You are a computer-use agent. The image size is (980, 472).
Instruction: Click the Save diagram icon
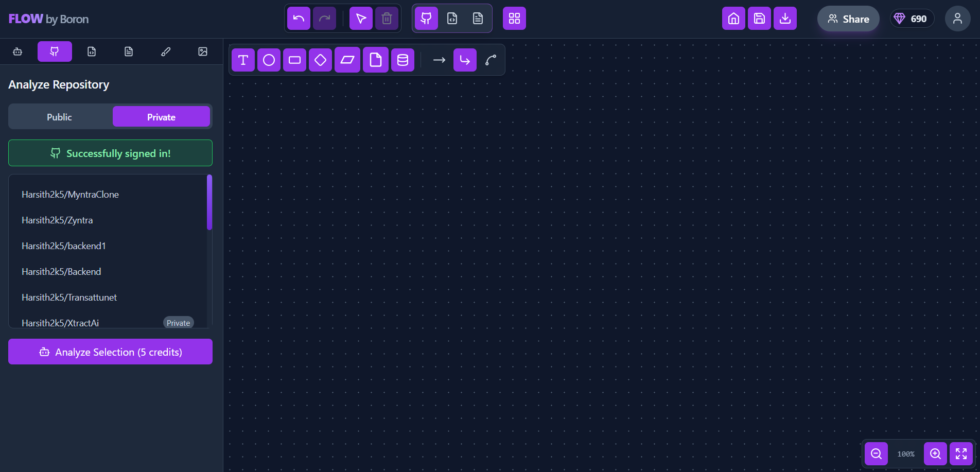pyautogui.click(x=759, y=18)
